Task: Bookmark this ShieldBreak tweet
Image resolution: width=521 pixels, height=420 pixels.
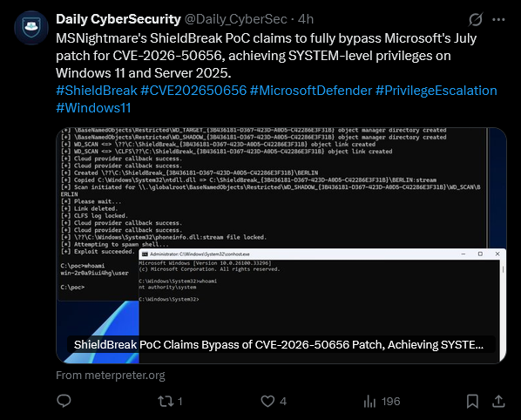Action: 472,401
